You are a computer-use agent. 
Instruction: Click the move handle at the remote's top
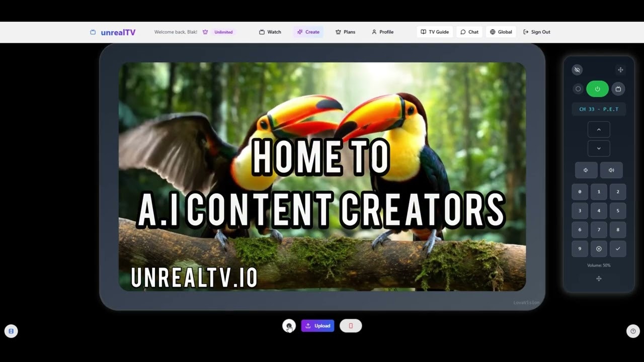click(620, 70)
